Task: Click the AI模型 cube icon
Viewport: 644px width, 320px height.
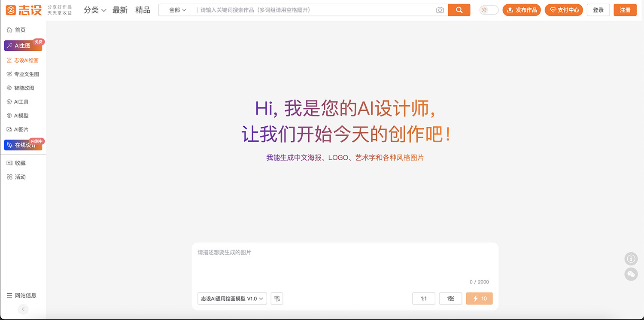Action: 9,116
